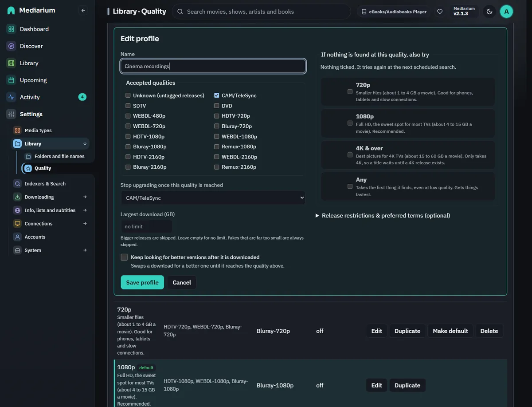The image size is (532, 407).
Task: Click the System drive icon
Action: (17, 250)
